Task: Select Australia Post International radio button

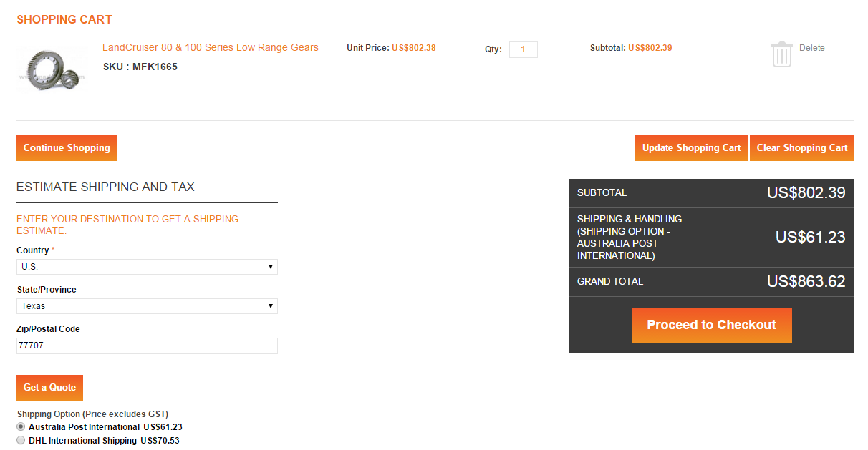Action: [x=21, y=426]
